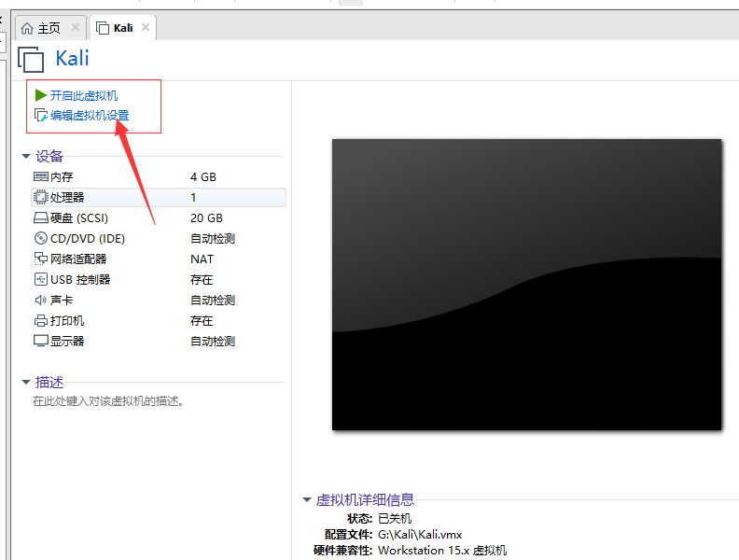Click the description input placeholder text
The height and width of the screenshot is (560, 739).
click(x=108, y=401)
